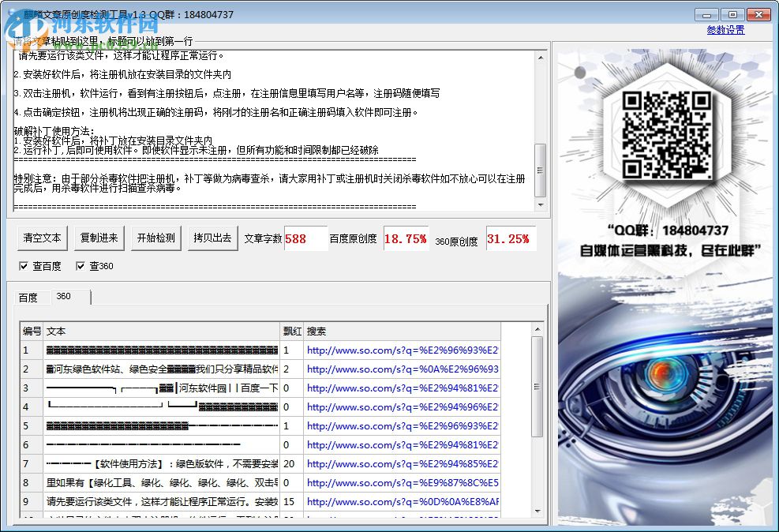Click the 飘红 column header

(x=291, y=331)
